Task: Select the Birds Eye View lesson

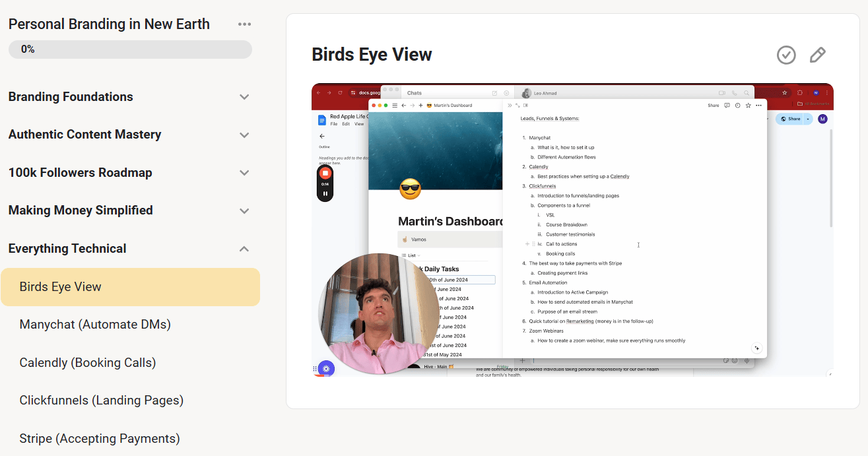Action: click(x=131, y=287)
